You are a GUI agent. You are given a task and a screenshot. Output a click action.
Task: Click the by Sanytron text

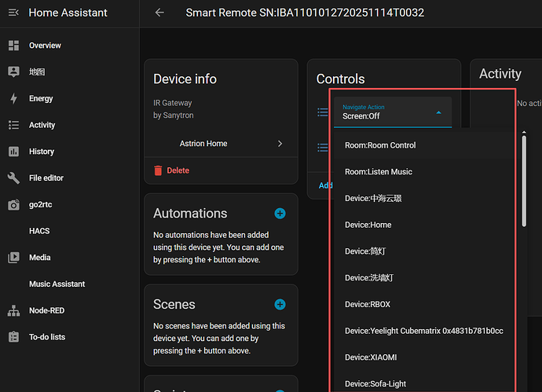tap(174, 115)
